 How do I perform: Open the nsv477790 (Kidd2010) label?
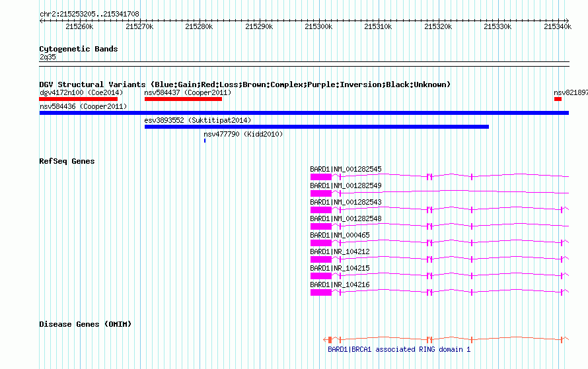point(243,134)
